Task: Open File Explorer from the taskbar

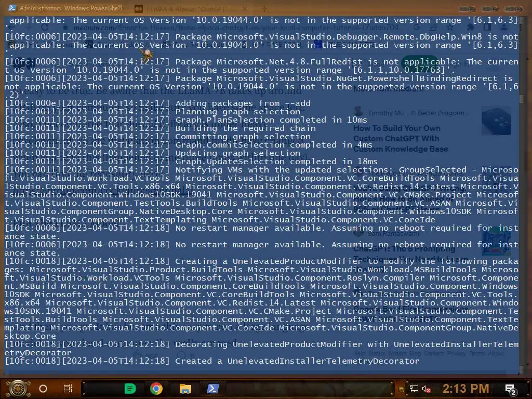Action: (185, 389)
